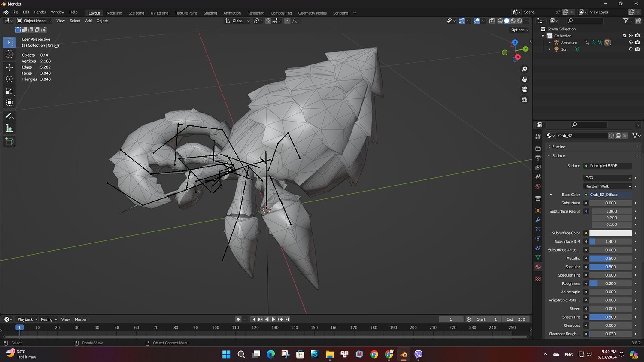The height and width of the screenshot is (362, 644).
Task: Hide the Armature in the viewport
Action: pos(630,43)
